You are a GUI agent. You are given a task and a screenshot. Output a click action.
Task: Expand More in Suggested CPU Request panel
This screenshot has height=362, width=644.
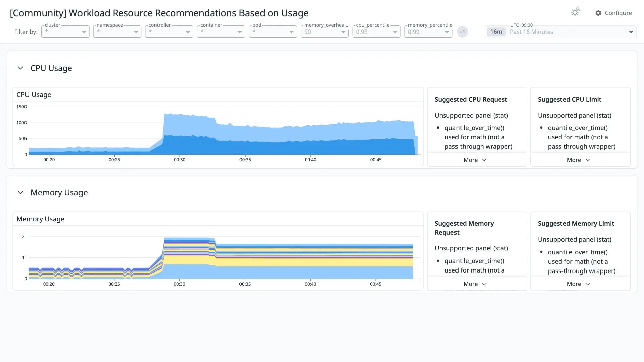475,160
